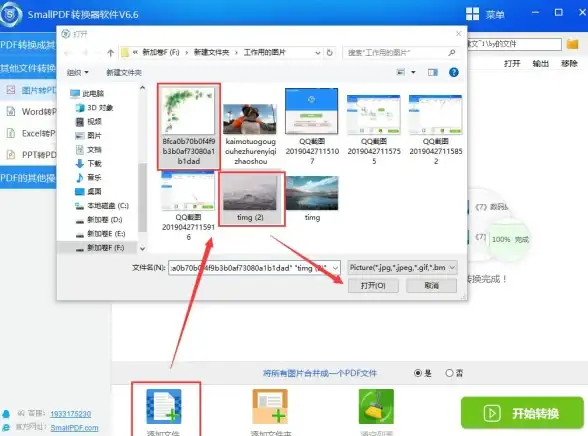
Task: Select 新加卷 (D:) drive
Action: (99, 220)
